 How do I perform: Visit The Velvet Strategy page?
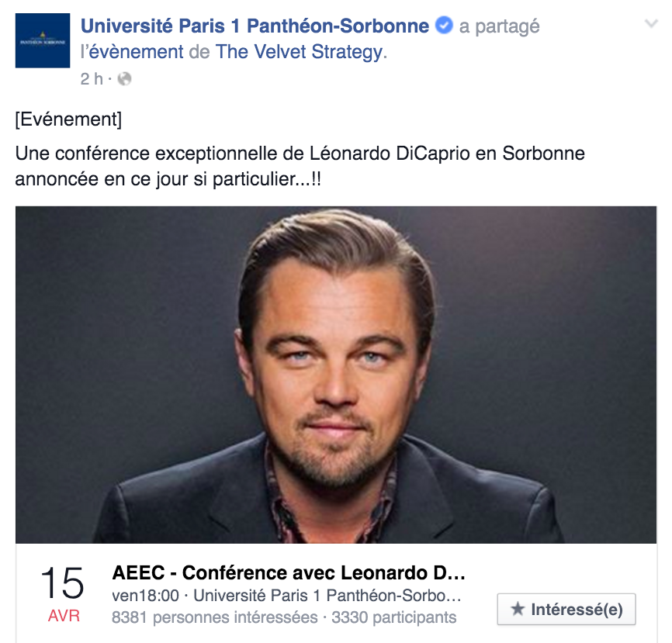pyautogui.click(x=299, y=52)
